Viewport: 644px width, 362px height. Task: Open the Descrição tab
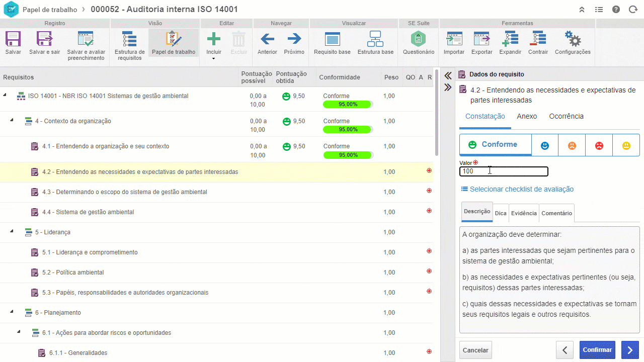477,212
